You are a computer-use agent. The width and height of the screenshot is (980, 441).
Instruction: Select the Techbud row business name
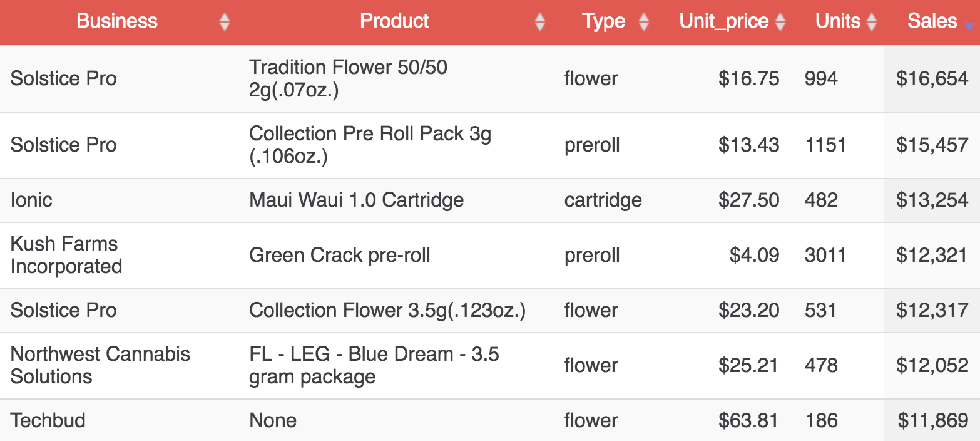(48, 420)
